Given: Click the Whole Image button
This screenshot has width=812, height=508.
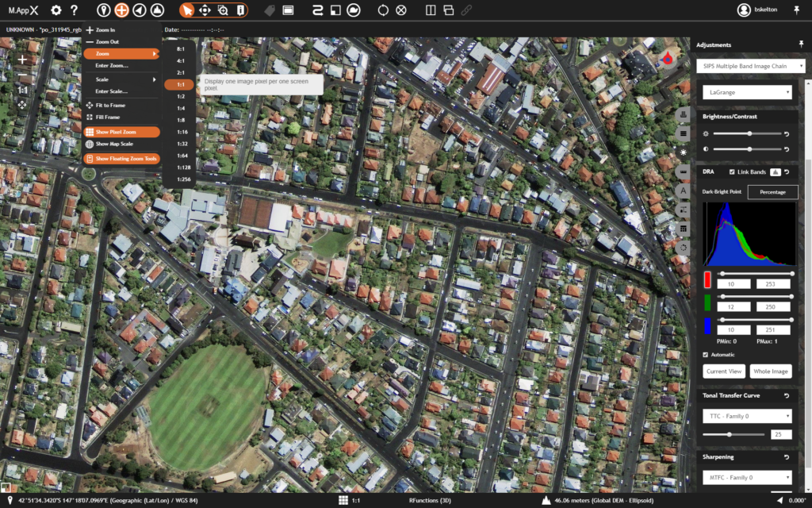Looking at the screenshot, I should point(771,371).
